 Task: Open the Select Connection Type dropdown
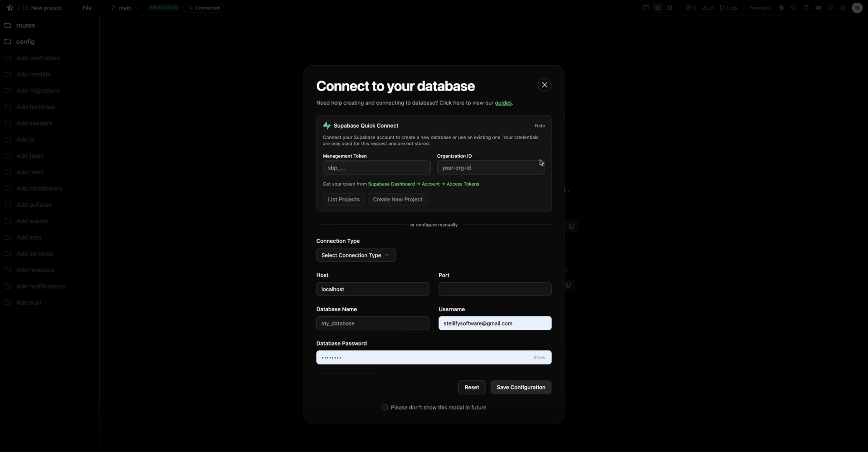[355, 255]
